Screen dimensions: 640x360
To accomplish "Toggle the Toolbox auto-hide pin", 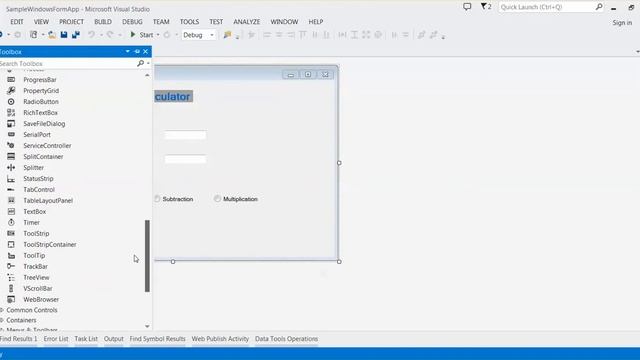I will coord(137,51).
